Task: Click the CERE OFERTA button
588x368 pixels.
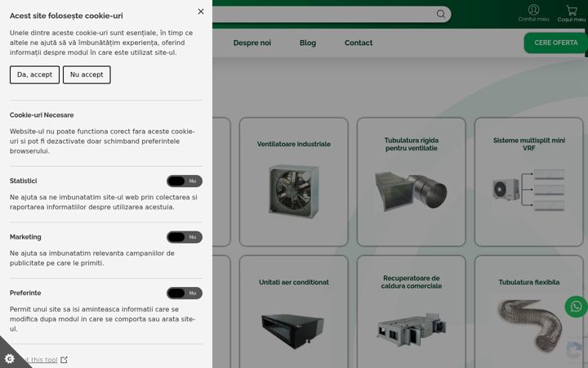Action: [x=556, y=43]
